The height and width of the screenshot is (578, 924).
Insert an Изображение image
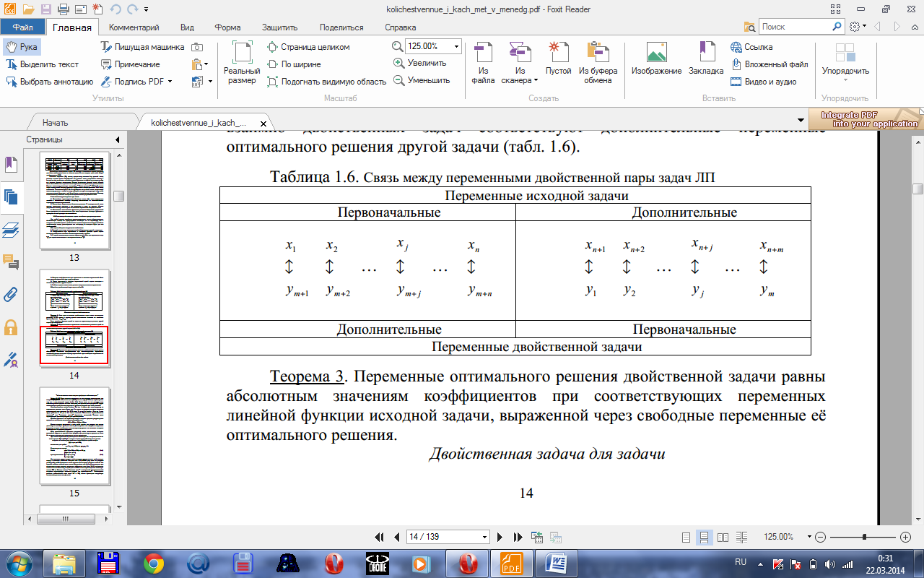[x=656, y=59]
